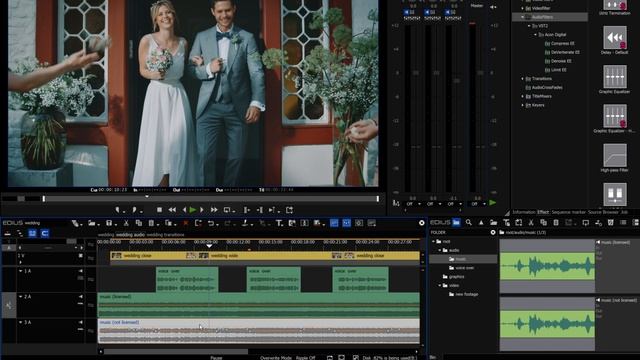Switch to the Source Browser tab

click(603, 212)
